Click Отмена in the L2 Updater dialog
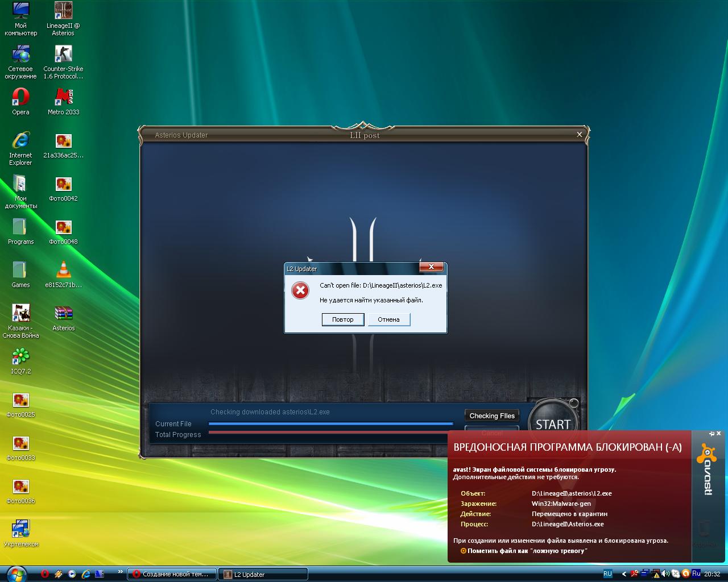Viewport: 728px width, 582px height. pyautogui.click(x=388, y=319)
